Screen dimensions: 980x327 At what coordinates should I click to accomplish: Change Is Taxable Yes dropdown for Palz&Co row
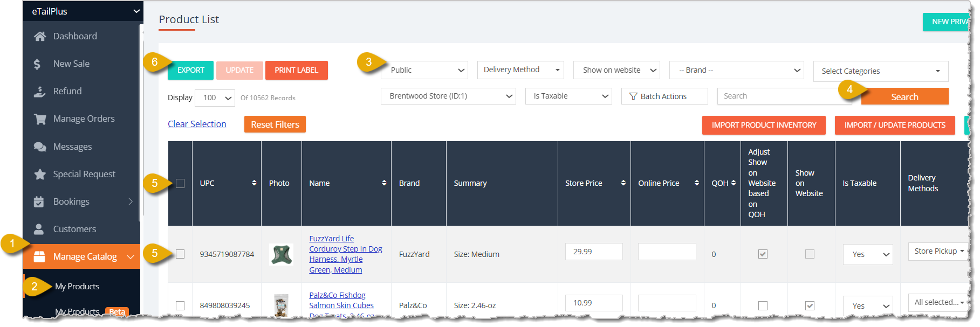[x=868, y=306]
